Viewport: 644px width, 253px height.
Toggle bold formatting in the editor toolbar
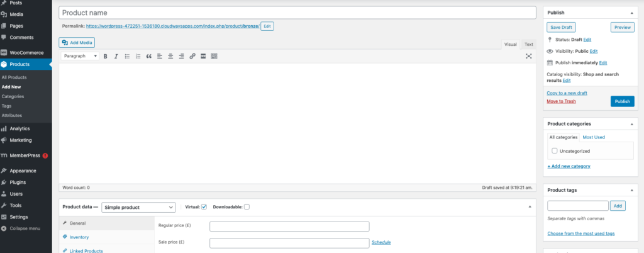pyautogui.click(x=106, y=56)
